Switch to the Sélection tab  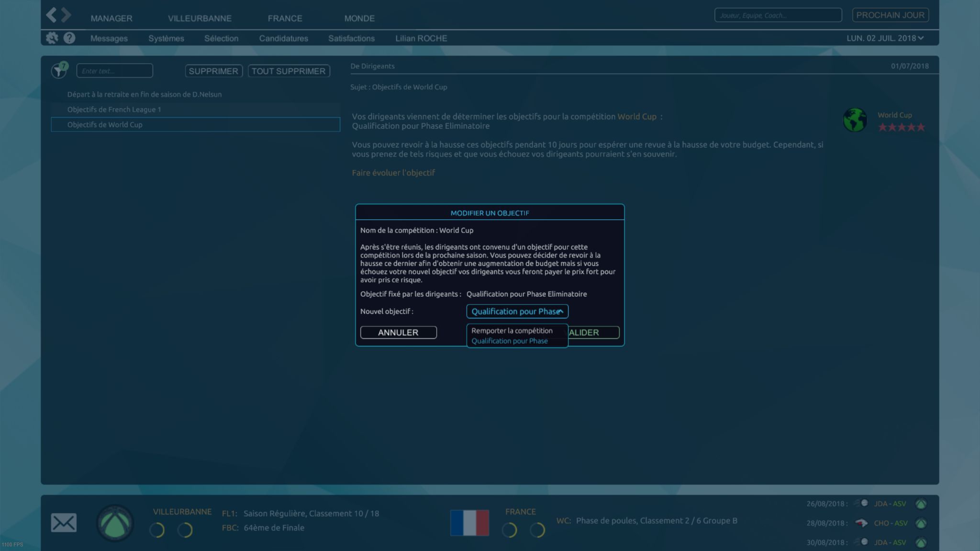tap(221, 38)
